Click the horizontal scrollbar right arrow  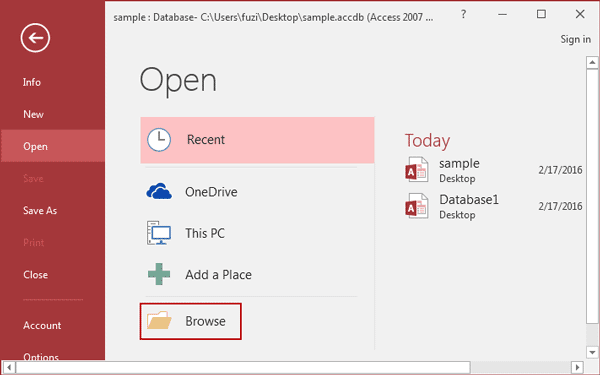[x=577, y=368]
